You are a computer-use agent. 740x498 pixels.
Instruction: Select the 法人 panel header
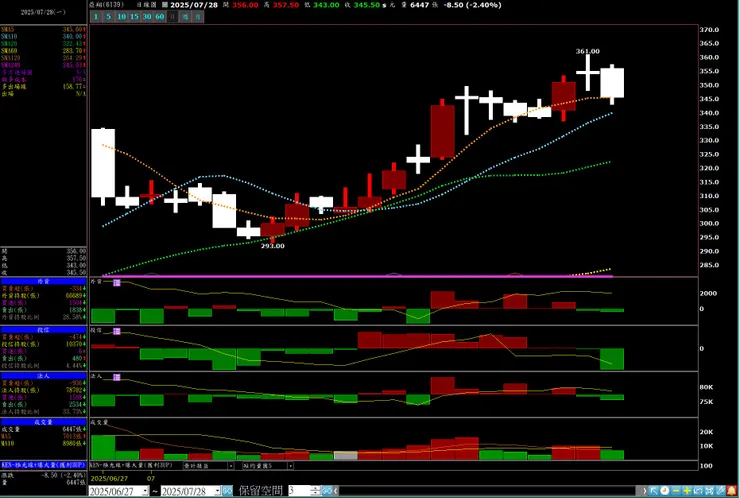click(43, 376)
